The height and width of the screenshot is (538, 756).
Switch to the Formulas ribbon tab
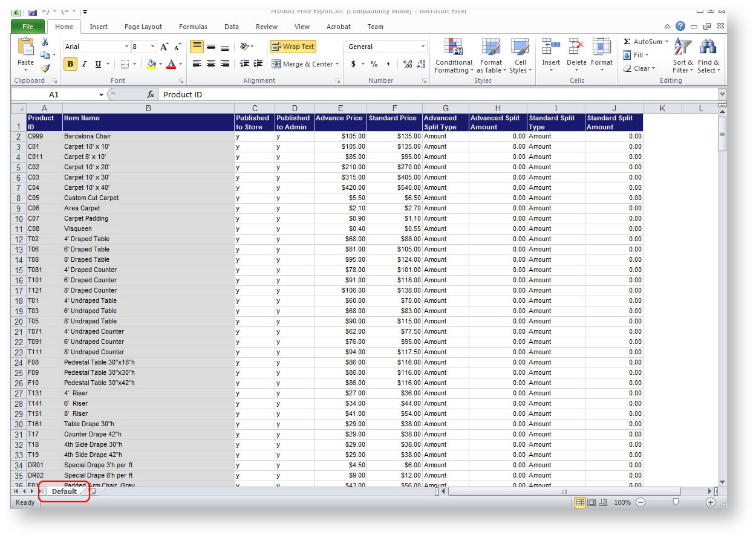193,27
